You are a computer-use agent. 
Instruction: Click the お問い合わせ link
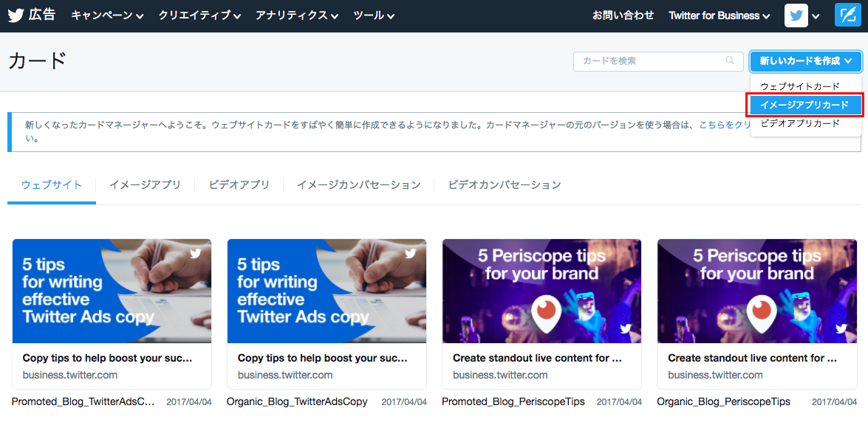623,15
